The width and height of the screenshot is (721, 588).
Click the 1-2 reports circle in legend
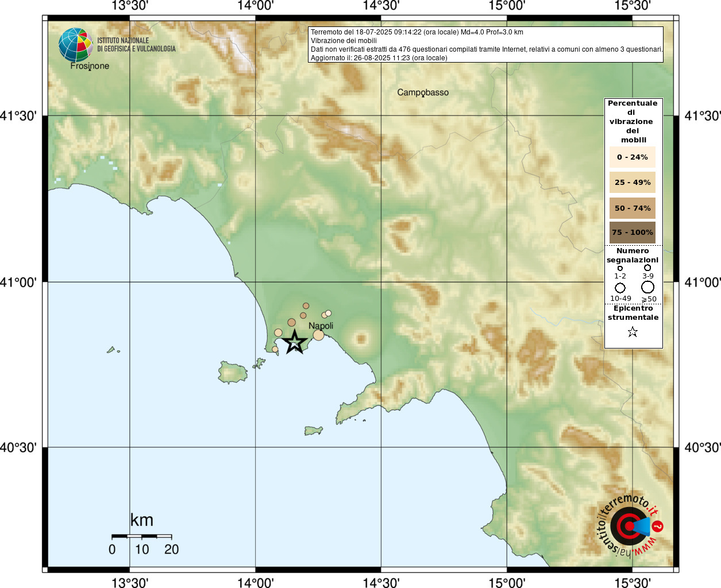620,268
